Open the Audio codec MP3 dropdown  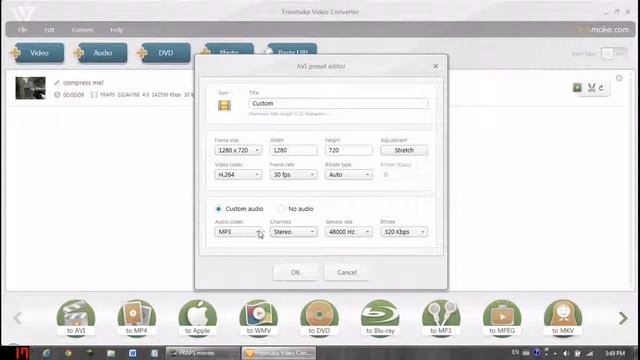click(x=238, y=232)
